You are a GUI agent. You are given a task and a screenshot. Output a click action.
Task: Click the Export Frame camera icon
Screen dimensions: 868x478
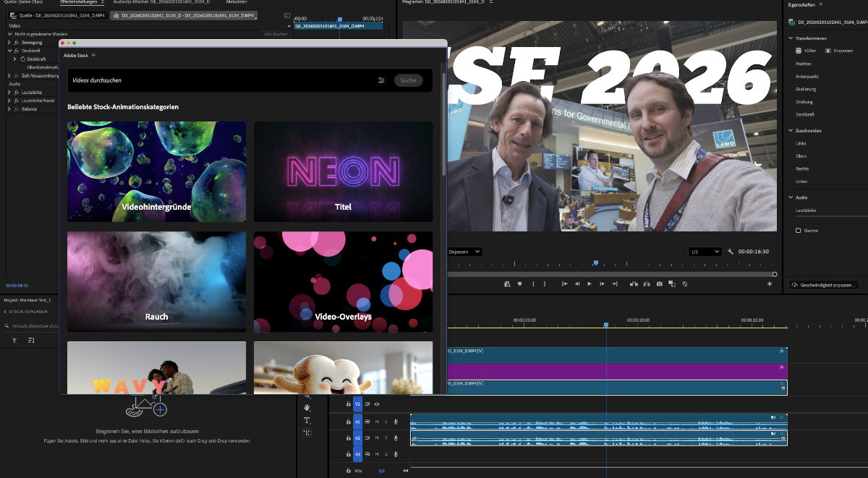(x=660, y=284)
